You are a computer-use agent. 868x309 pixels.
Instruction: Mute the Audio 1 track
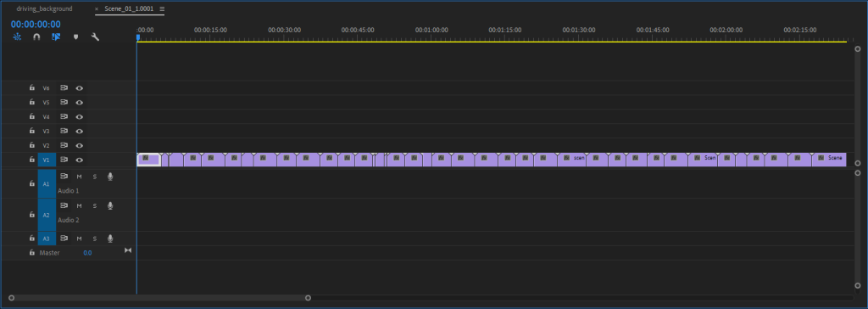point(79,177)
